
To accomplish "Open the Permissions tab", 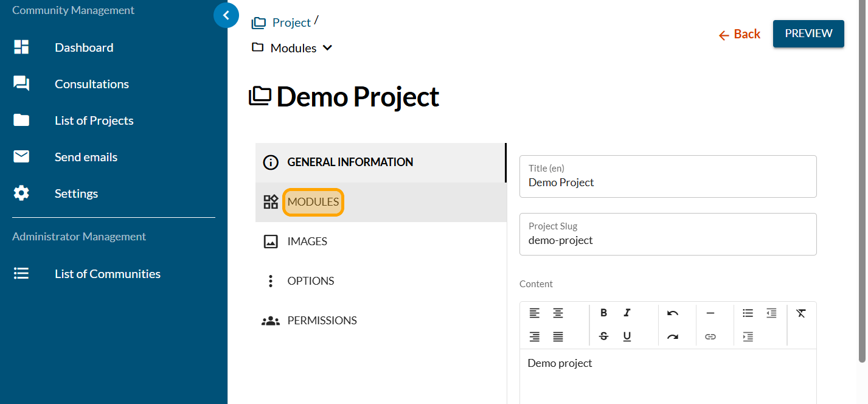I will tap(321, 321).
